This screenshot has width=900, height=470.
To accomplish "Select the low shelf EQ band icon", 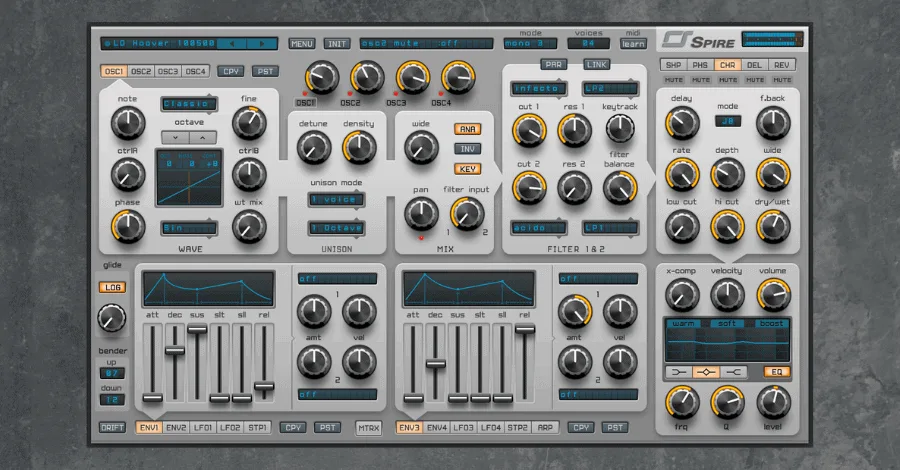I will click(679, 372).
